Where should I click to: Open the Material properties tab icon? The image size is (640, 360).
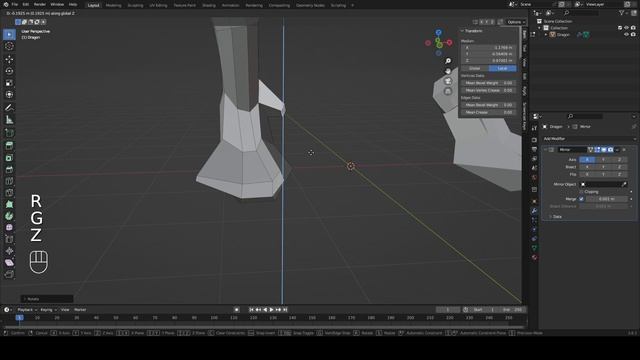[534, 258]
